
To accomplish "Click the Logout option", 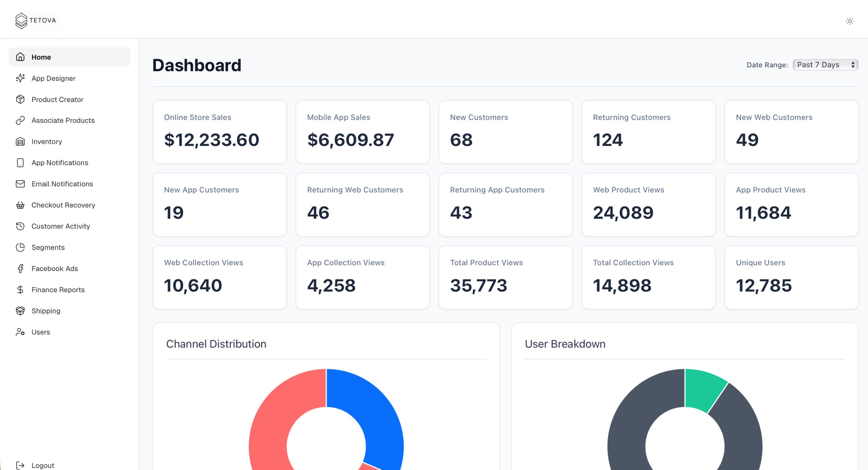I will (43, 465).
